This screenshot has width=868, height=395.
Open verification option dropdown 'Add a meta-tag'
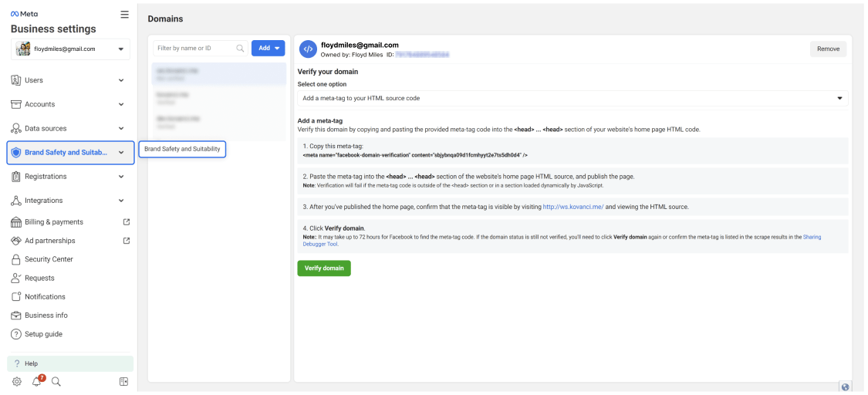[x=572, y=99]
